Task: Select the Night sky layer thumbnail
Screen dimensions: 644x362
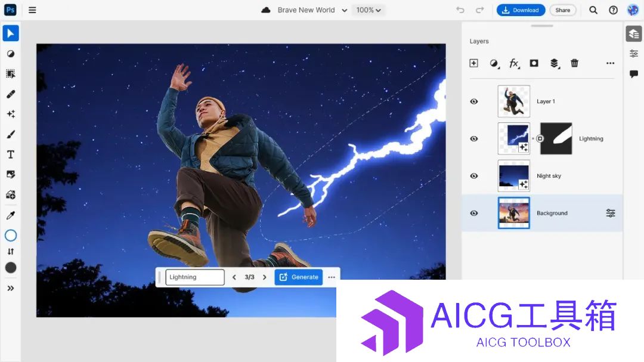Action: click(x=514, y=176)
